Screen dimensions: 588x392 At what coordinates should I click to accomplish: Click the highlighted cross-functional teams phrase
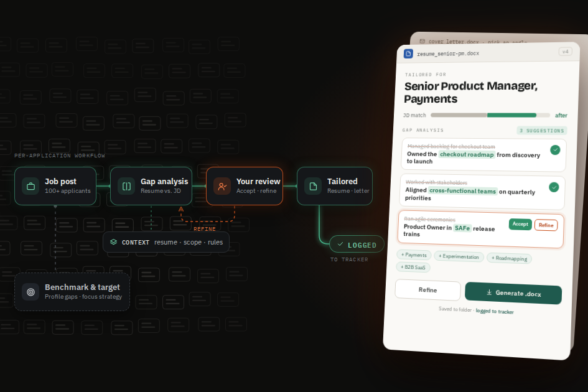tap(463, 191)
